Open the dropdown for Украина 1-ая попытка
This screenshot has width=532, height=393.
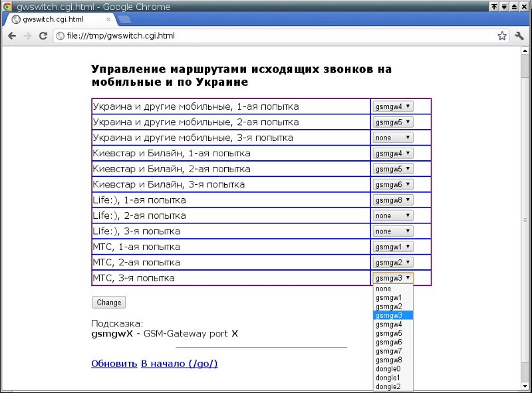point(393,106)
